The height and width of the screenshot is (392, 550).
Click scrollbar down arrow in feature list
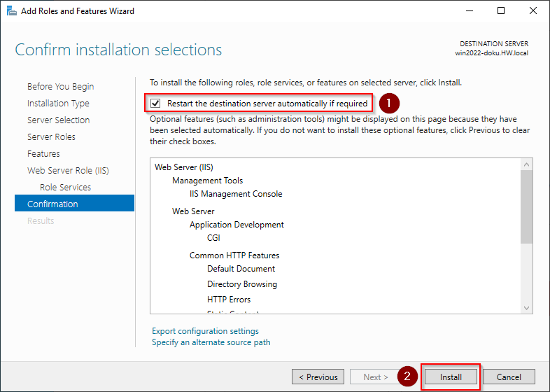(527, 308)
